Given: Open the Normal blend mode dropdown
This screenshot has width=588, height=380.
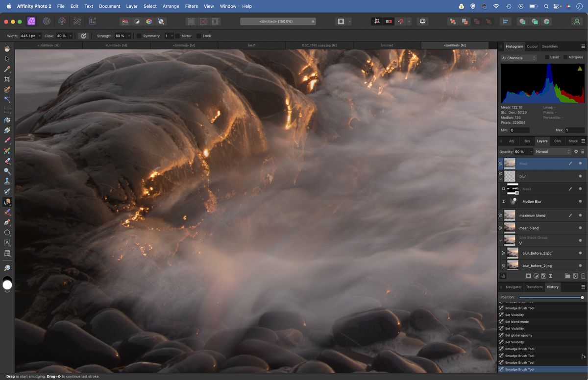Looking at the screenshot, I should click(x=554, y=151).
